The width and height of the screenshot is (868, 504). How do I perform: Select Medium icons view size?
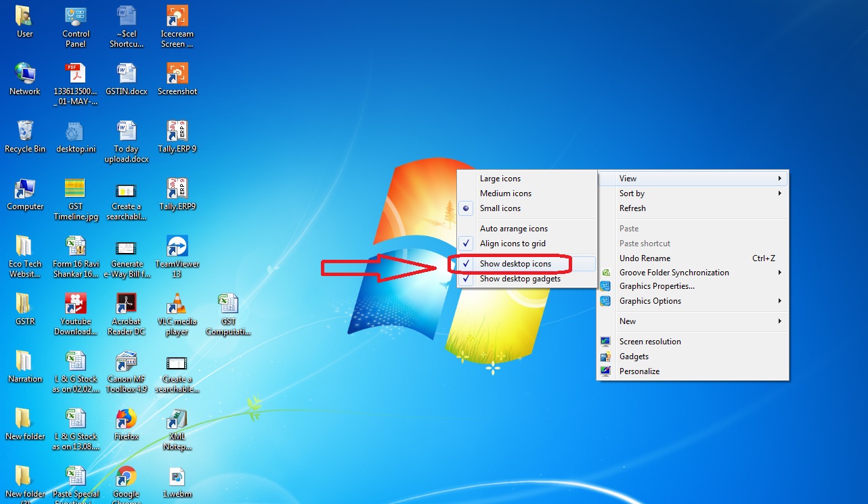click(505, 193)
